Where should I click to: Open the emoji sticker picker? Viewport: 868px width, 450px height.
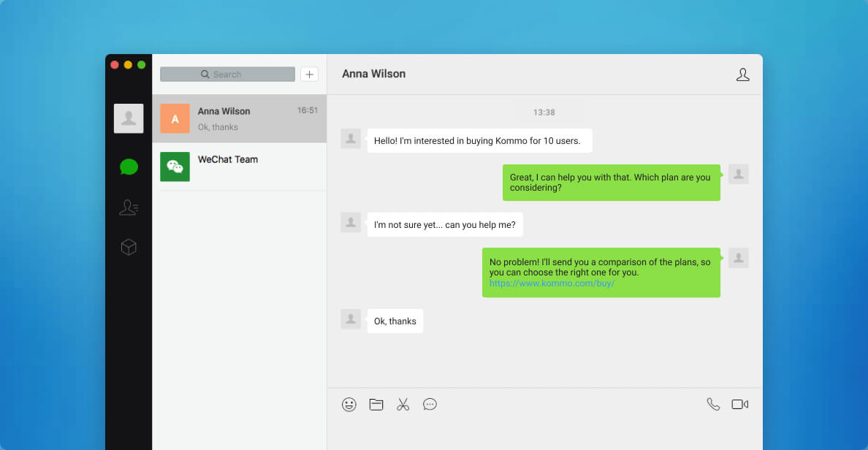[349, 404]
